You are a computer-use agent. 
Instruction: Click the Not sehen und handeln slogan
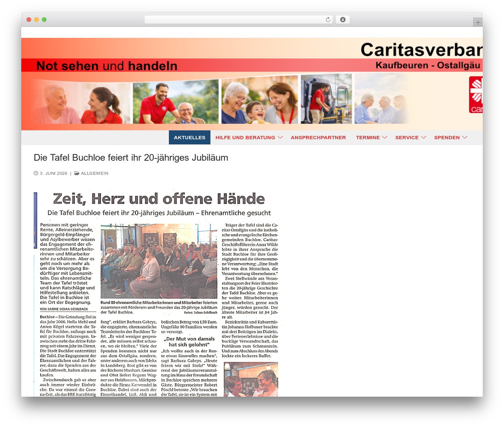click(107, 66)
